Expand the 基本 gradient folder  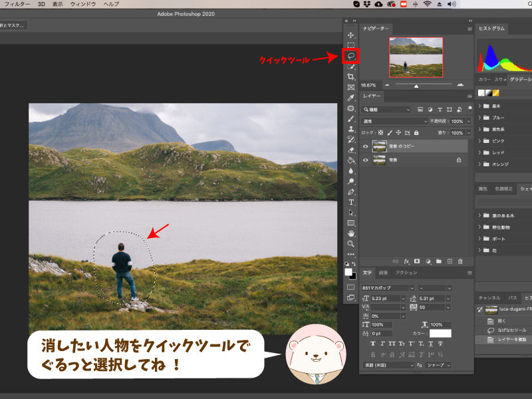point(479,106)
